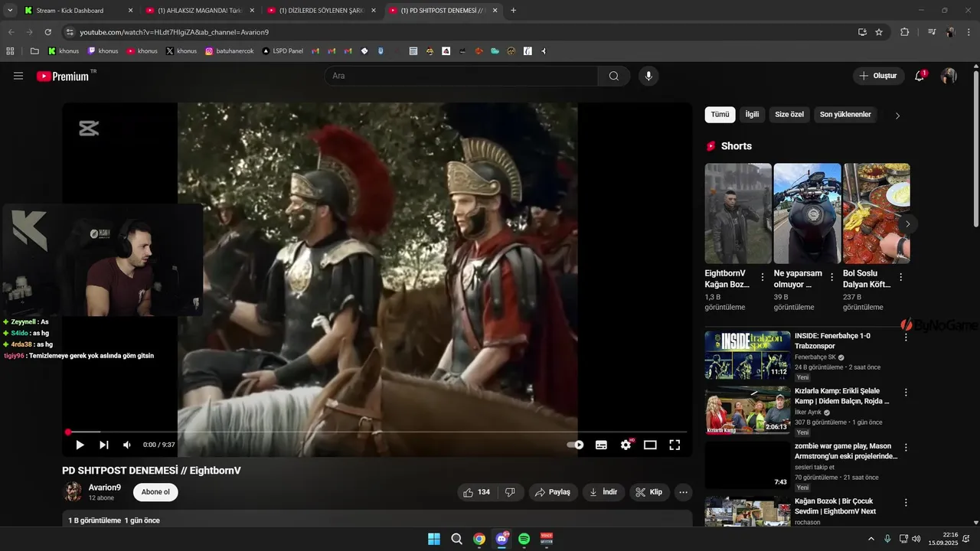Open YouTube notifications bell
Image resolution: width=980 pixels, height=551 pixels.
point(920,76)
